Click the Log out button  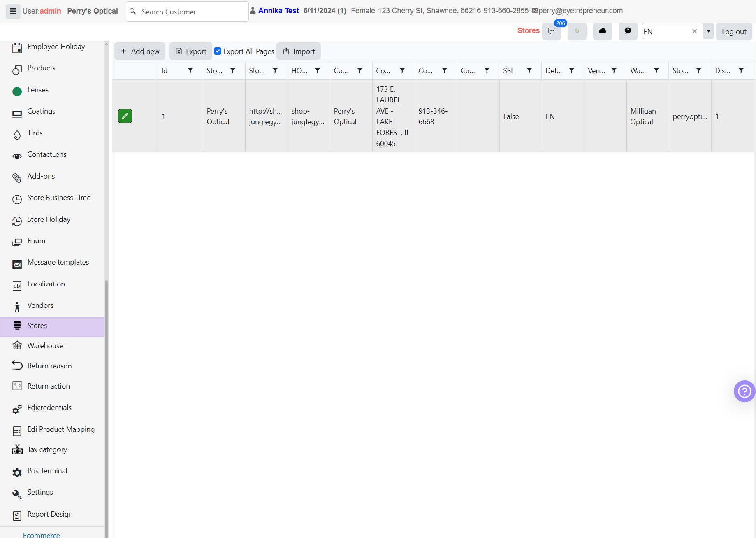[x=734, y=31]
